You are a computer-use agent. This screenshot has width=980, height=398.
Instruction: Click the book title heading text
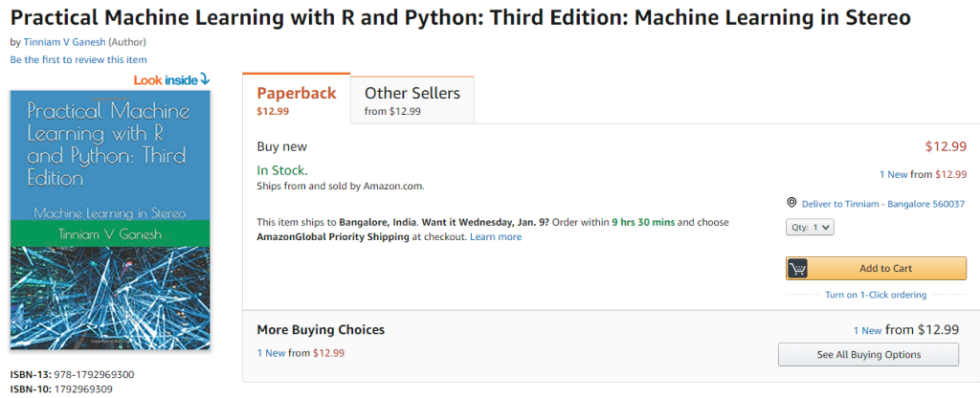point(460,18)
